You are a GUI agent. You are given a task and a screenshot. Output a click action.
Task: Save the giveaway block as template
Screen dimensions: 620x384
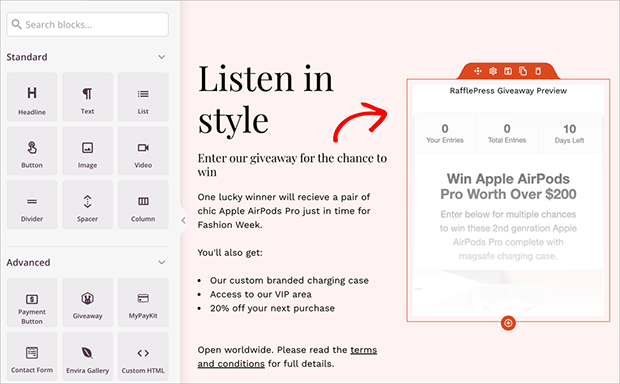(508, 71)
